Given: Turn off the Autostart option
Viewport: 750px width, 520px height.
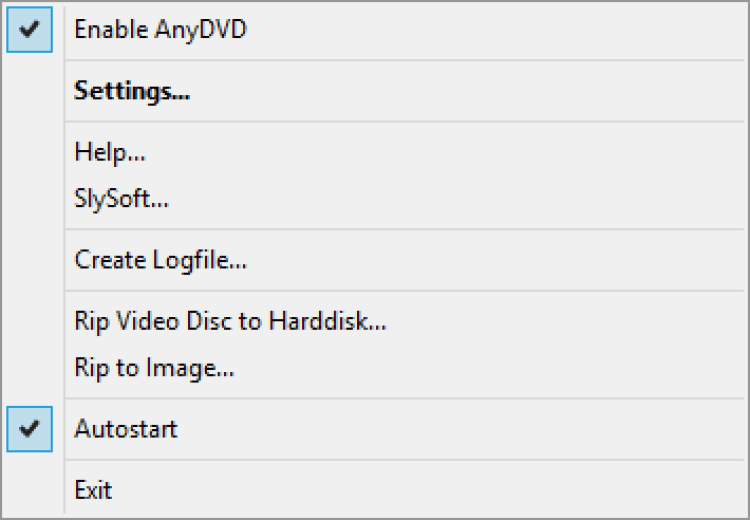Looking at the screenshot, I should 126,430.
